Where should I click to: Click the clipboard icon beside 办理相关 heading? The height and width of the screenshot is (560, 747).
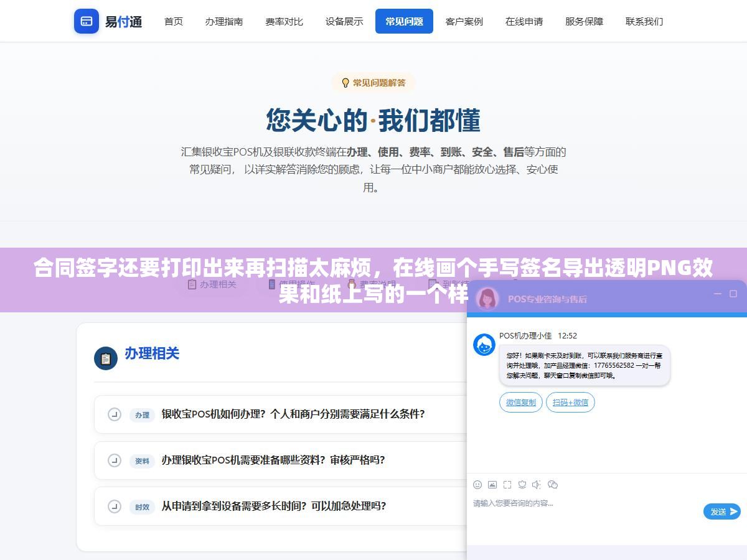pos(106,358)
